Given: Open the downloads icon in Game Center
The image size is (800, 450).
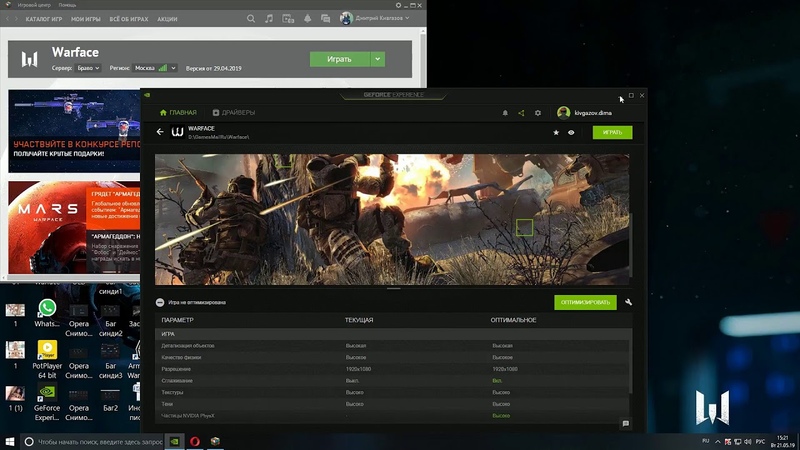Looking at the screenshot, I should click(288, 18).
